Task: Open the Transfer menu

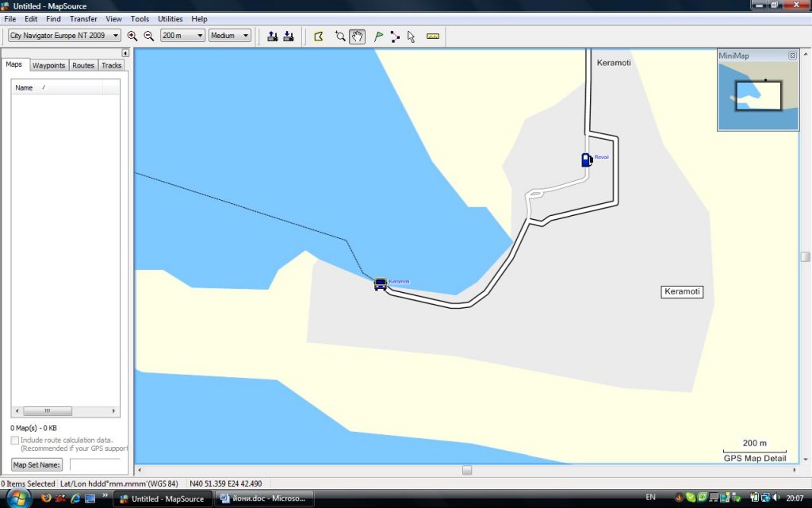Action: click(83, 19)
